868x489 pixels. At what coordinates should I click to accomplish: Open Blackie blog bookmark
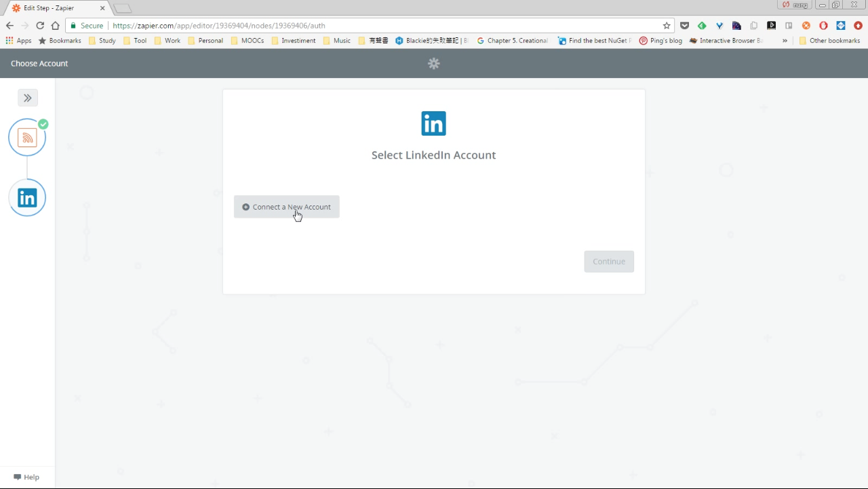tap(432, 41)
